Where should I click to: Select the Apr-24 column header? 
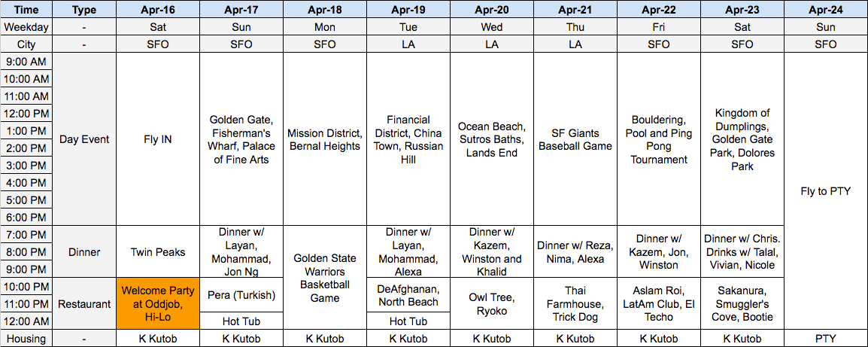825,10
